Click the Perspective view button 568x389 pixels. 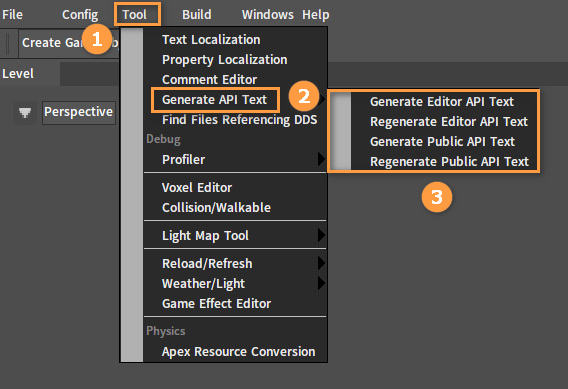pos(79,112)
